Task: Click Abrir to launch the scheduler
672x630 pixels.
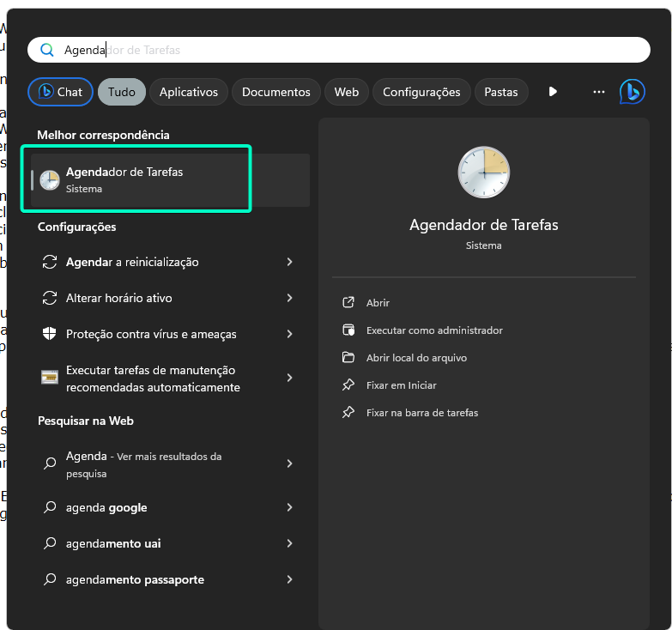Action: click(378, 303)
